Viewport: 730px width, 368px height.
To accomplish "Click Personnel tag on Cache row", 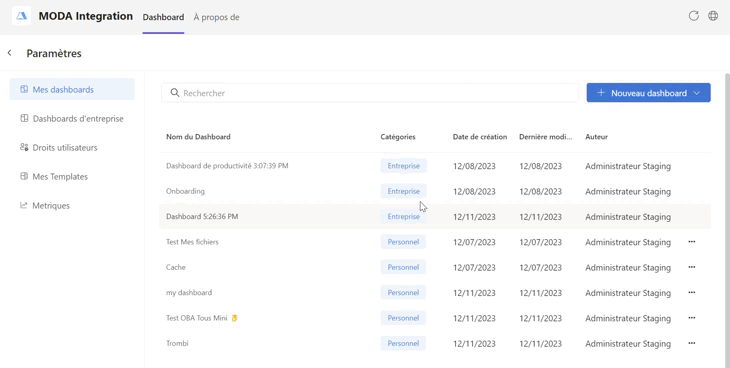I will pyautogui.click(x=403, y=267).
